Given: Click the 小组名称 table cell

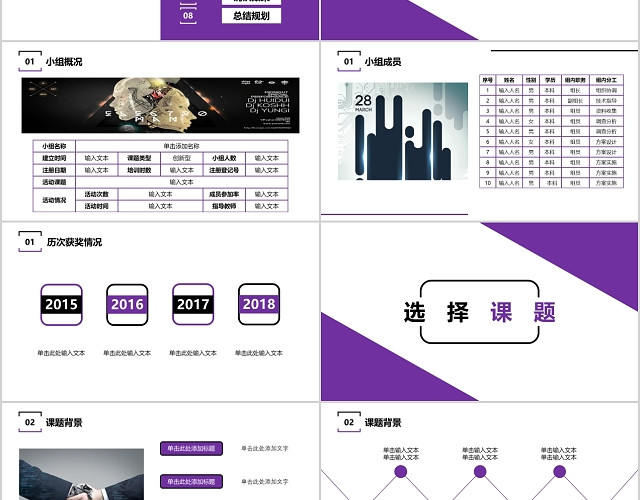Looking at the screenshot, I should coord(54,146).
